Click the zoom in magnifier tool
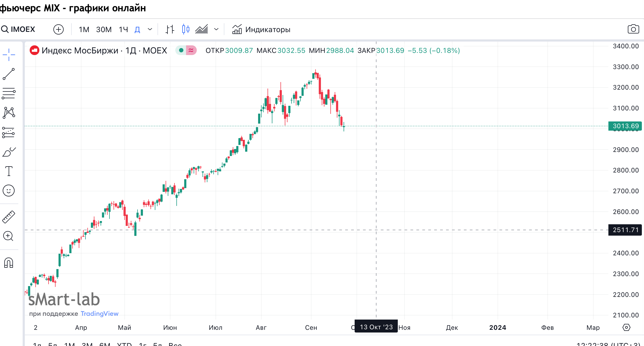The image size is (644, 346). pyautogui.click(x=8, y=236)
